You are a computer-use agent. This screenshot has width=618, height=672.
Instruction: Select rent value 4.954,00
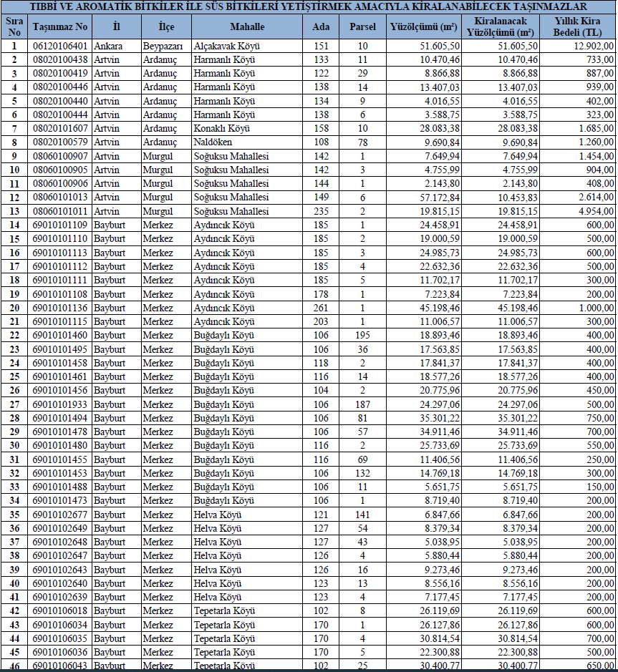coord(577,211)
